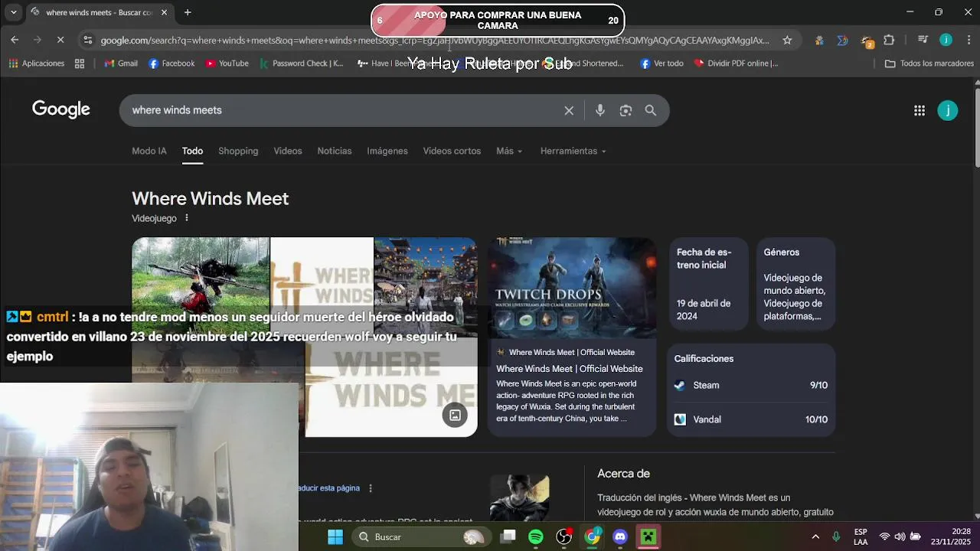Open more options next to Videojuego

point(186,218)
